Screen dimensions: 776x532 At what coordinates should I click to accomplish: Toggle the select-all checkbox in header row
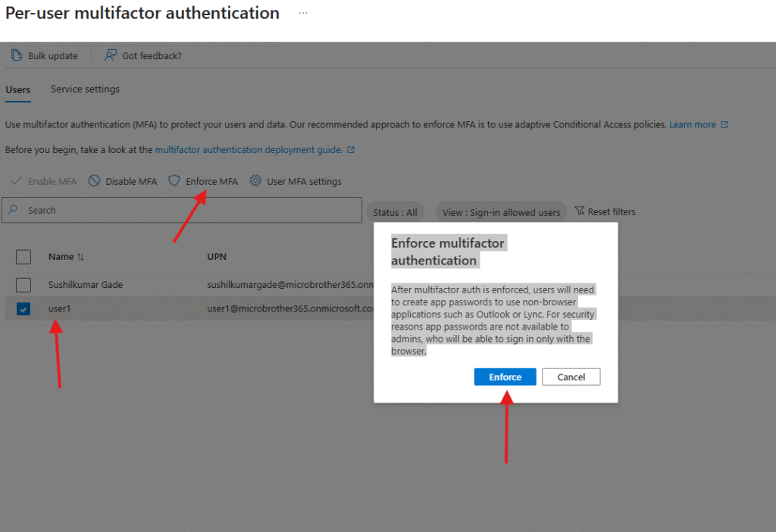pos(23,257)
